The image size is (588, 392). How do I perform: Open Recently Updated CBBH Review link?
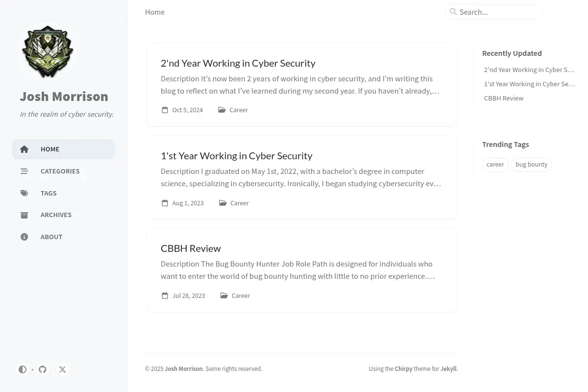(504, 98)
